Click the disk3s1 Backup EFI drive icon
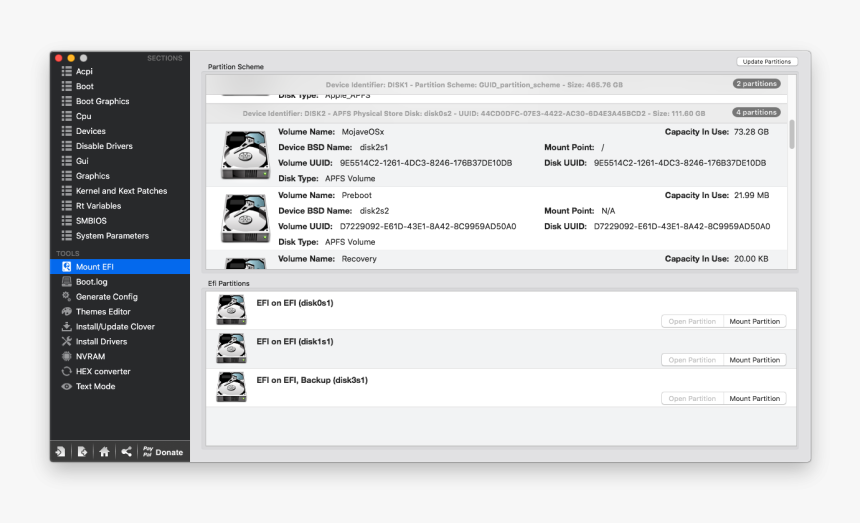Viewport: 860px width, 523px height. pyautogui.click(x=231, y=386)
